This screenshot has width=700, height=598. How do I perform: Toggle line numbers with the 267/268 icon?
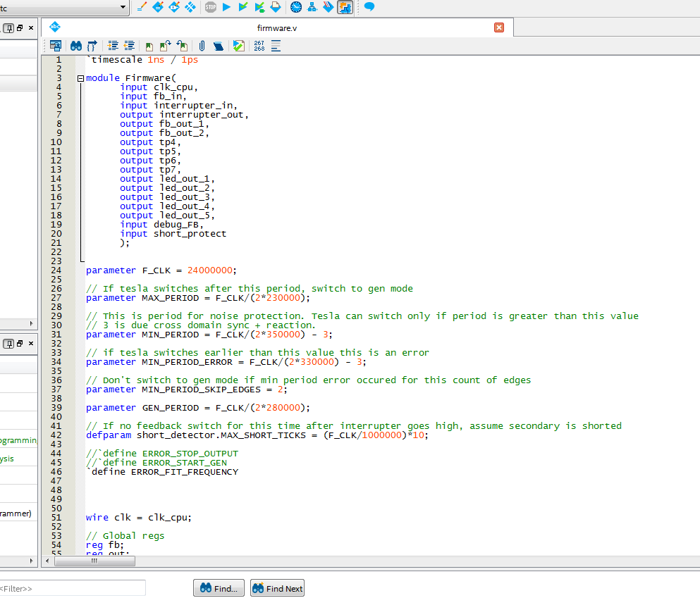point(259,46)
